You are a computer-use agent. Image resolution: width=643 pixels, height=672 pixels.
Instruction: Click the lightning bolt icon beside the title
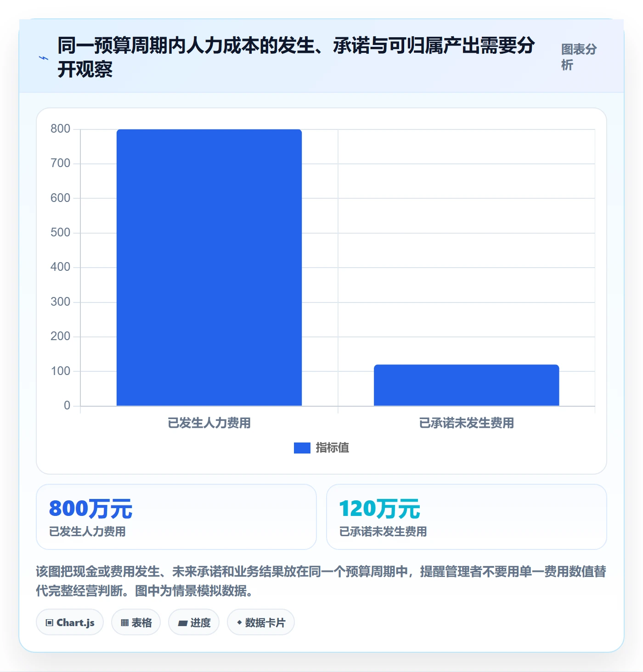43,58
